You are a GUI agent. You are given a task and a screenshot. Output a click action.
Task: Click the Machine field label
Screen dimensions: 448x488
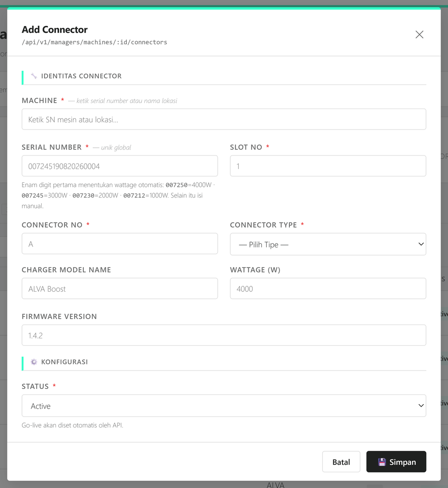(39, 100)
